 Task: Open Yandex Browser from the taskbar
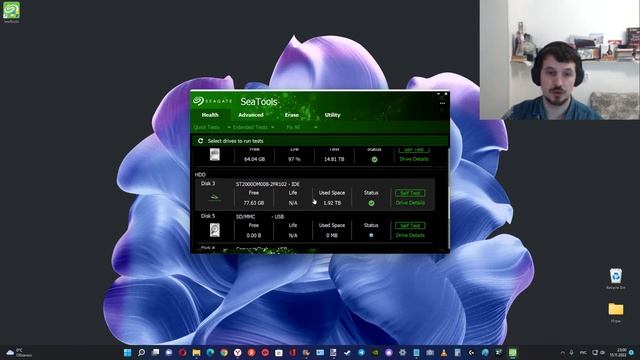[x=238, y=353]
